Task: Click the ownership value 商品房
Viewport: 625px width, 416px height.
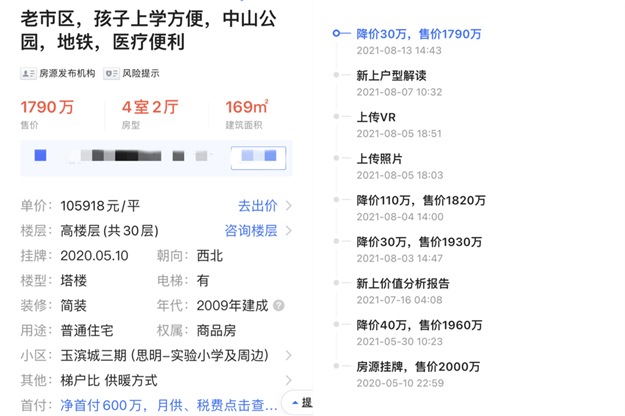Action: pos(216,330)
